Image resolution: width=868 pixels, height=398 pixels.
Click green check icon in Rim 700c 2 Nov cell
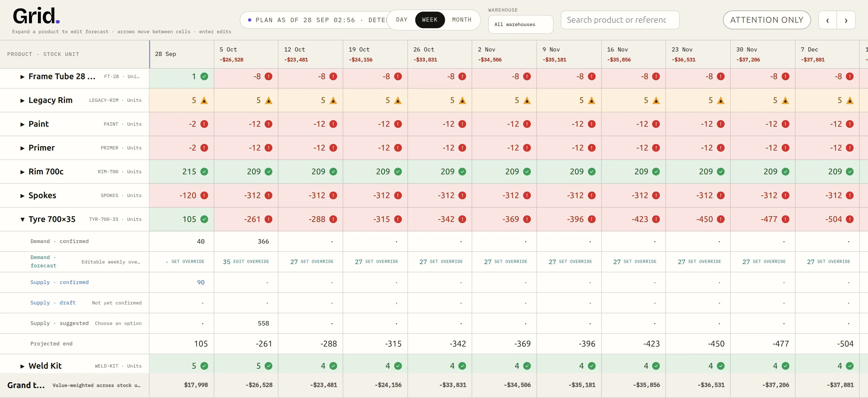(x=527, y=172)
